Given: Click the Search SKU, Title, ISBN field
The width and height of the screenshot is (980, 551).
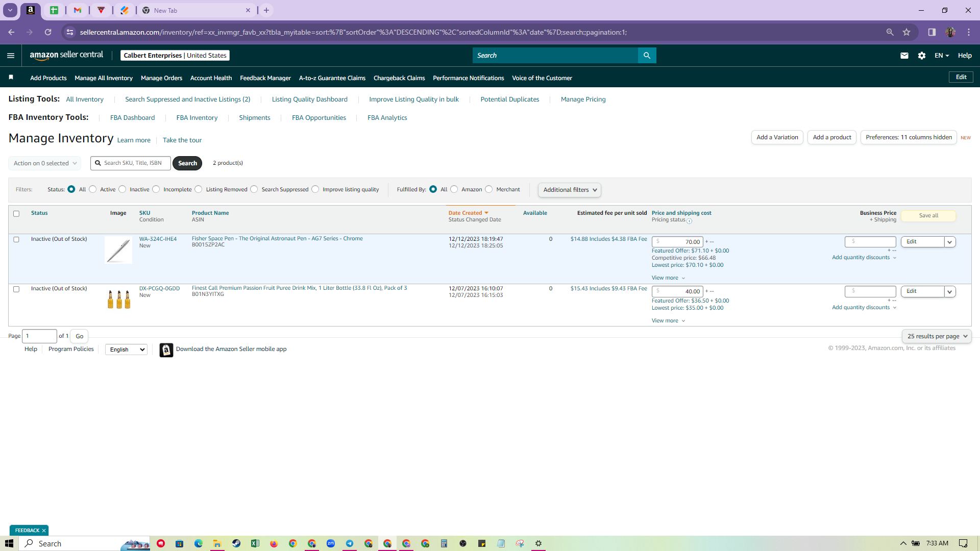Looking at the screenshot, I should click(x=131, y=163).
